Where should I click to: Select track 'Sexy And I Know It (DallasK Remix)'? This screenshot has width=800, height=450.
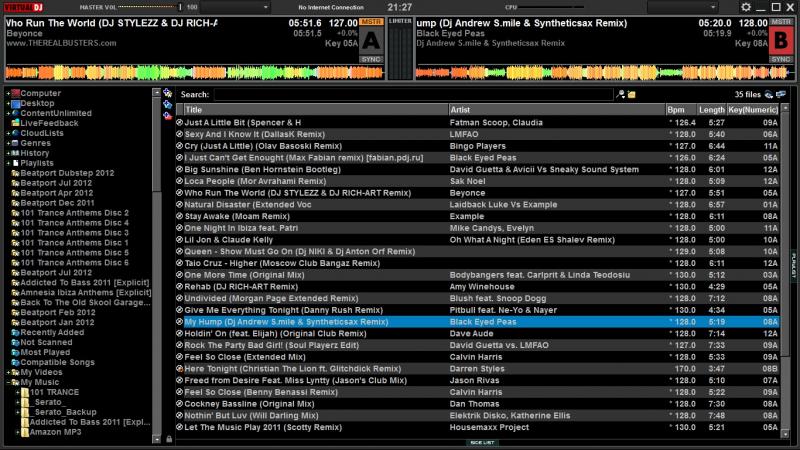pos(479,134)
